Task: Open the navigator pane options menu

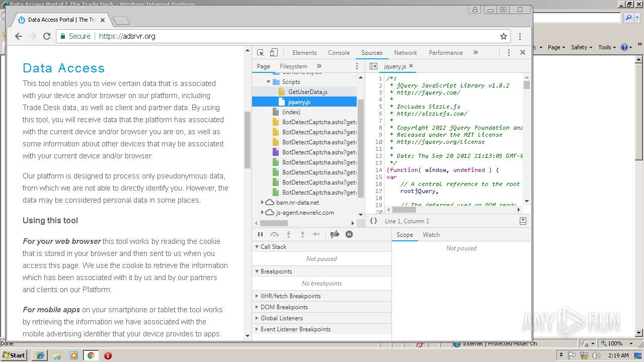Action: click(357, 66)
